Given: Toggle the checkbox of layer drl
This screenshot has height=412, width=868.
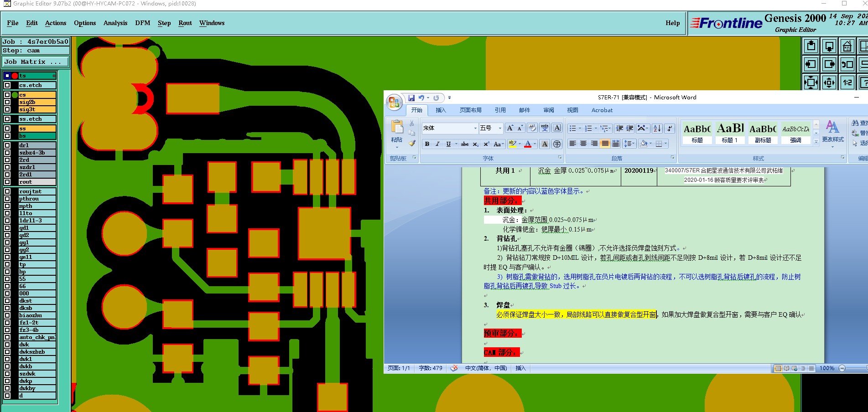Looking at the screenshot, I should coord(7,145).
